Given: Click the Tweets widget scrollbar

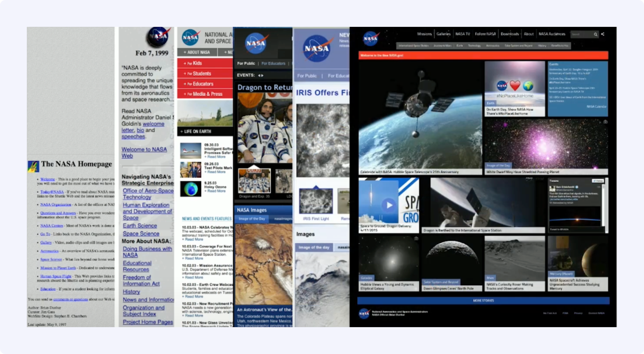Looking at the screenshot, I should (603, 205).
